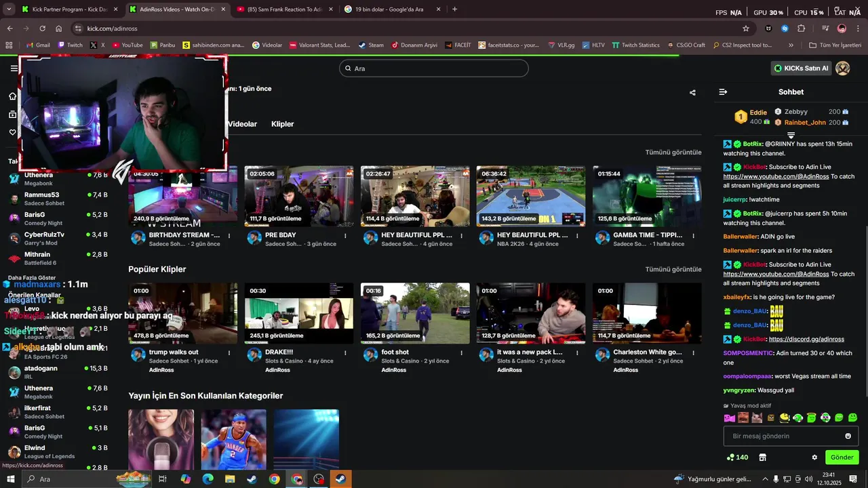Open the Kicks gift shop icon
Viewport: 868px width, 488px height.
click(762, 457)
